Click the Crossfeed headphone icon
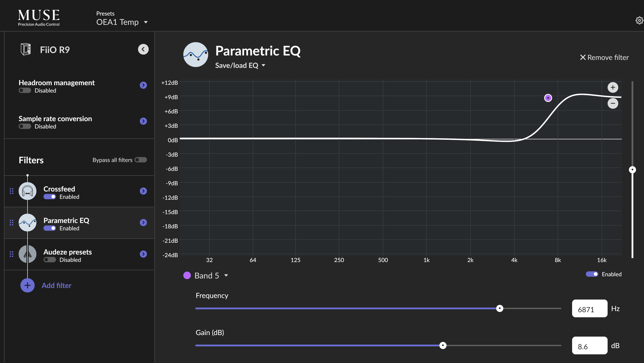644x363 pixels. (28, 191)
